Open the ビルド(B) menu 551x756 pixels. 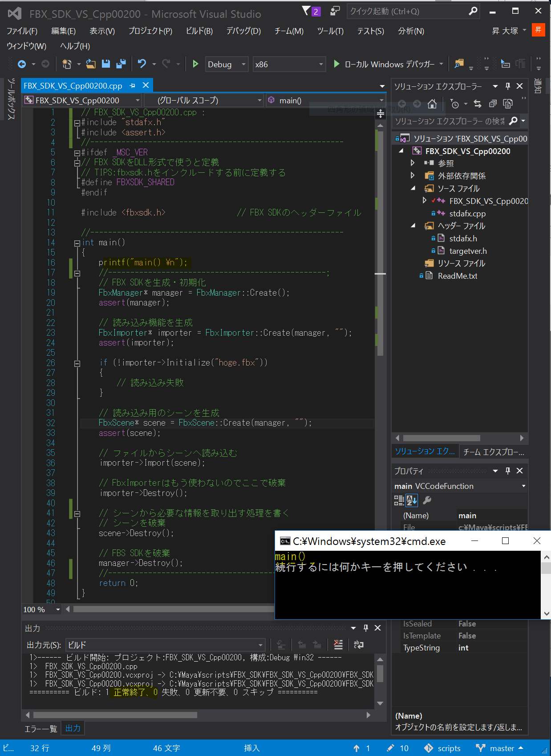pyautogui.click(x=199, y=31)
